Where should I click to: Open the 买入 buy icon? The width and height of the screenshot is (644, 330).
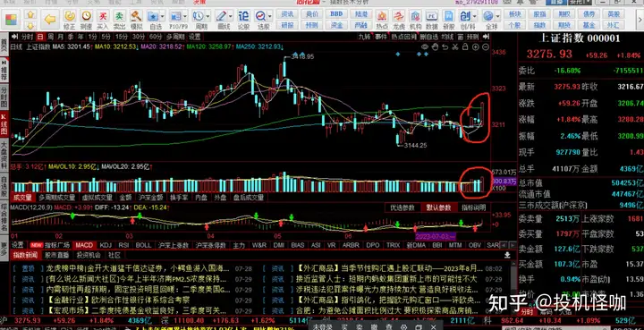pos(103,20)
